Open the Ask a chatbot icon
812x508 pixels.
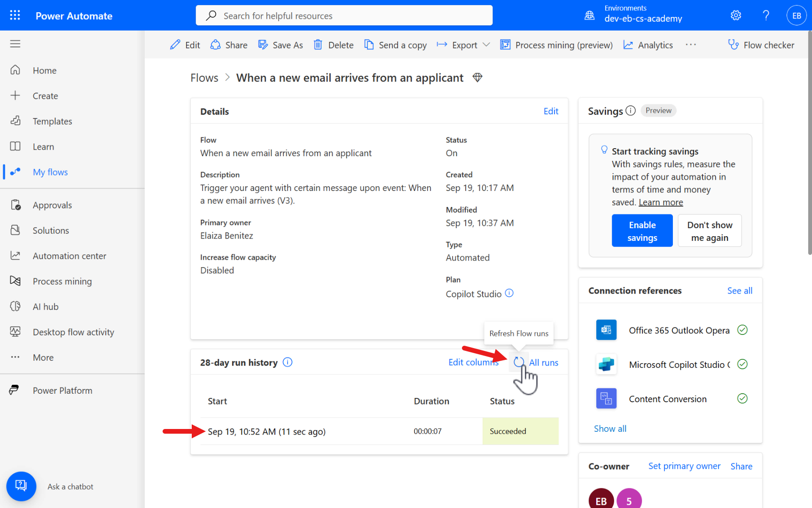tap(21, 486)
